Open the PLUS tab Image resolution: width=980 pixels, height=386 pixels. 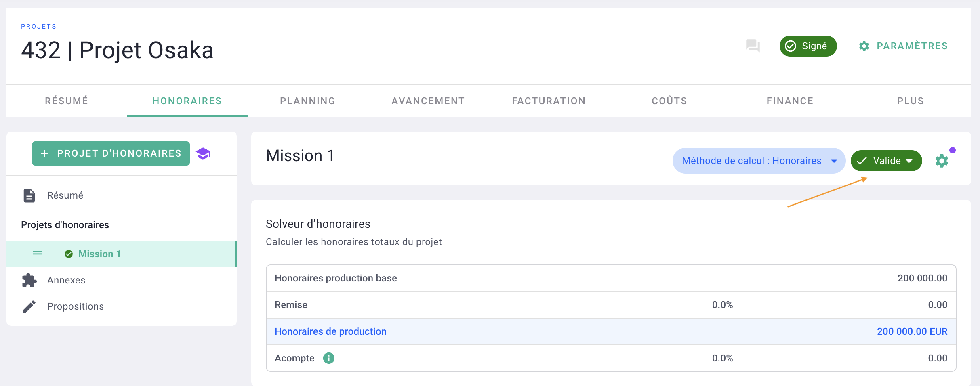pyautogui.click(x=911, y=101)
